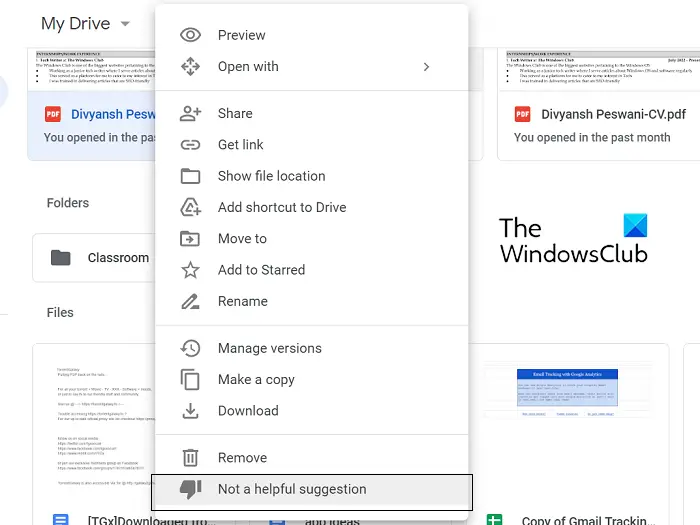Click the Folders section heading
This screenshot has width=700, height=525.
coord(68,203)
